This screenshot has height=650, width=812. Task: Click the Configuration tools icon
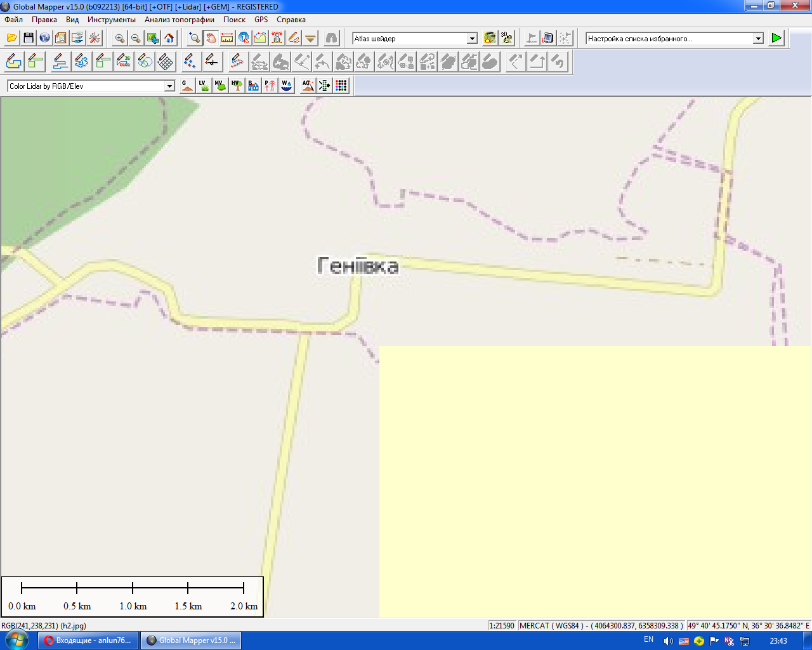point(95,38)
